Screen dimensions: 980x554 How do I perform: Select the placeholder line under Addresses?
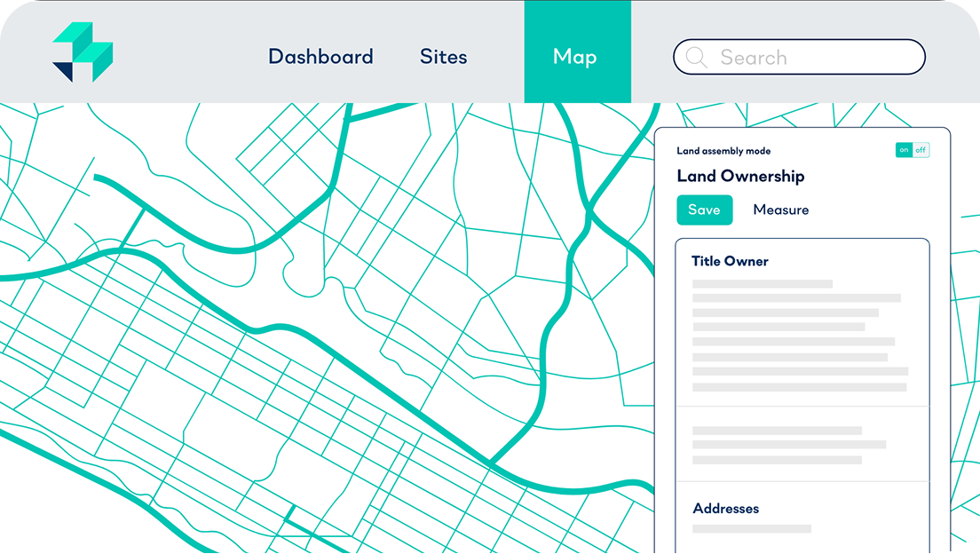[751, 529]
